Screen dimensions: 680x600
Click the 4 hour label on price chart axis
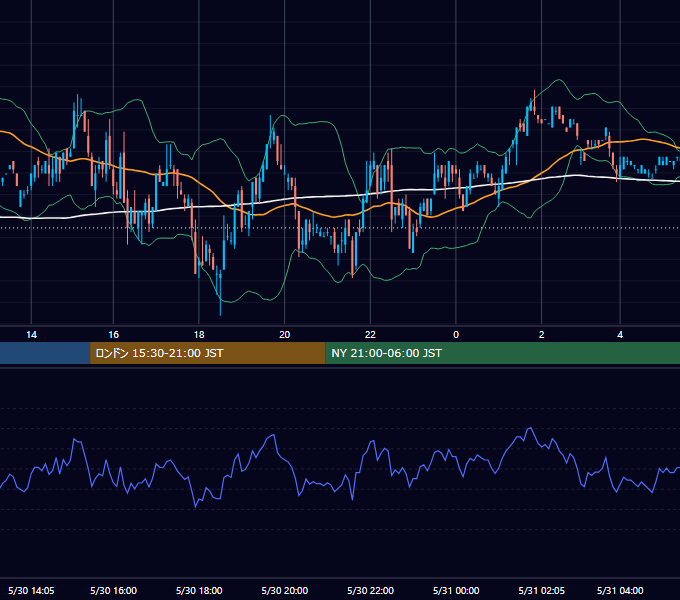pos(620,335)
